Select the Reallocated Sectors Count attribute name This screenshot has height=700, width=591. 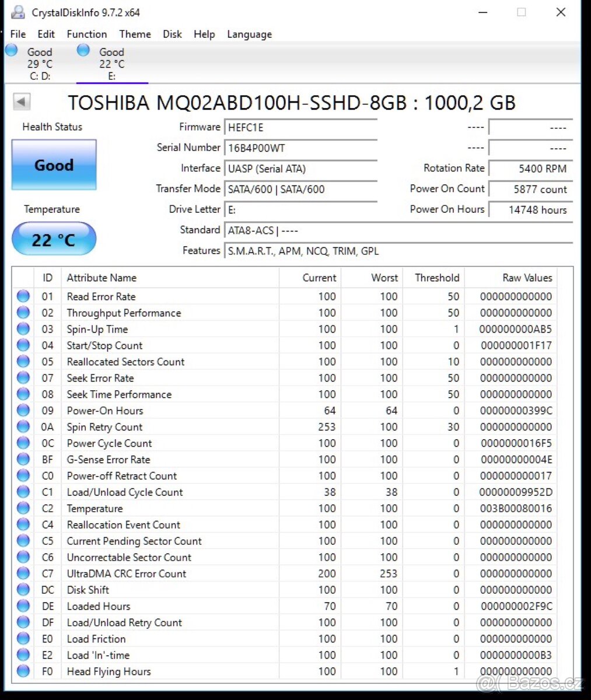125,362
